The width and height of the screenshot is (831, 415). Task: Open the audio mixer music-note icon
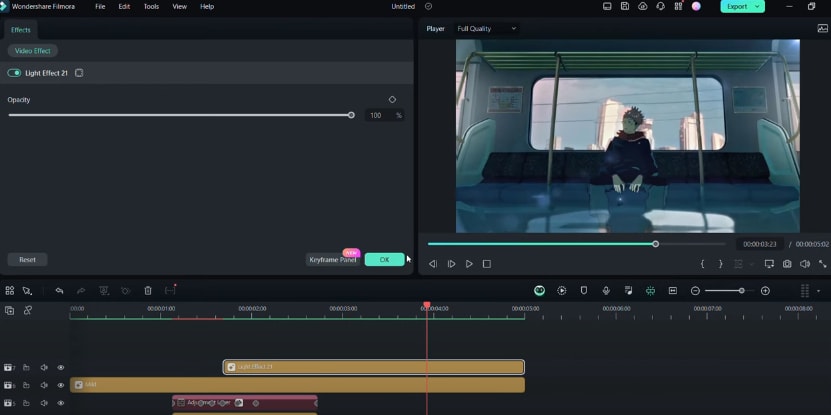(629, 290)
